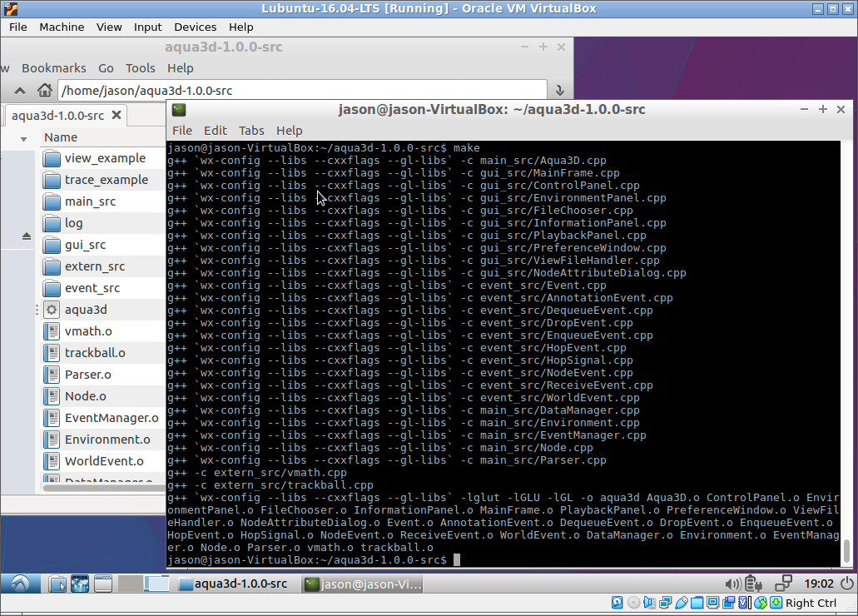The width and height of the screenshot is (858, 616).
Task: Select the log folder
Action: [104, 223]
